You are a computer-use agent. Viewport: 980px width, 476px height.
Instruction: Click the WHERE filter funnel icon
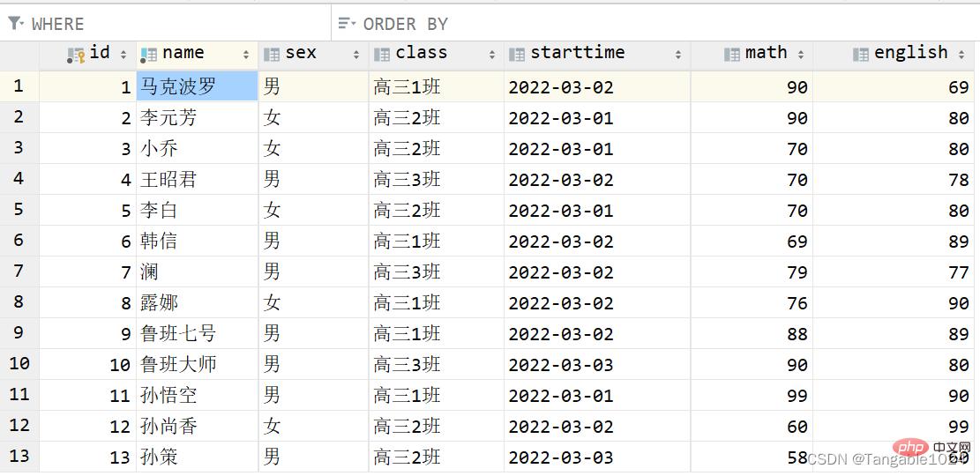click(x=15, y=24)
